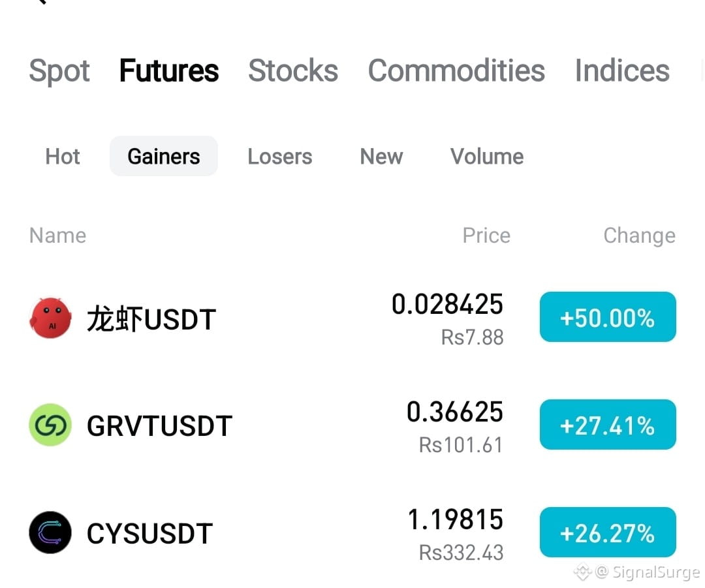The width and height of the screenshot is (705, 588).
Task: Show the Hot futures list
Action: [63, 157]
